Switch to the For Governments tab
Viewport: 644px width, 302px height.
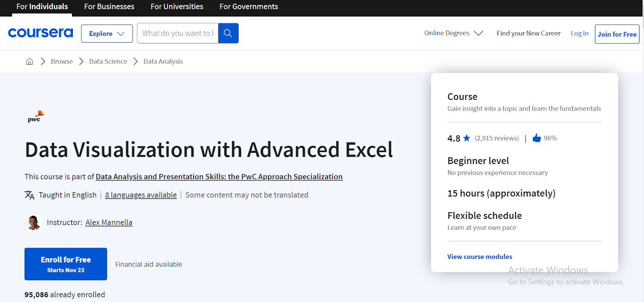click(249, 7)
